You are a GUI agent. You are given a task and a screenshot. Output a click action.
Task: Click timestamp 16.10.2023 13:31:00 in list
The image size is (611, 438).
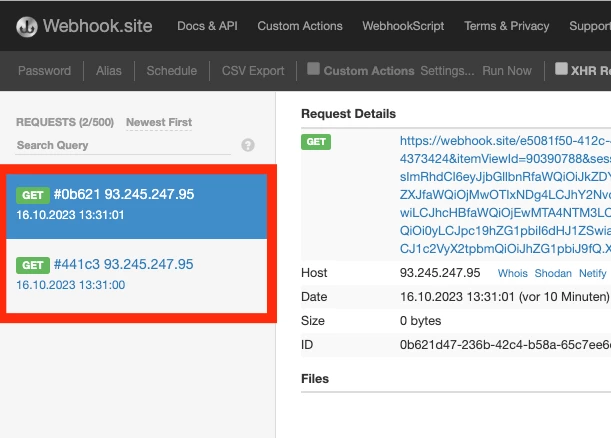pos(71,285)
